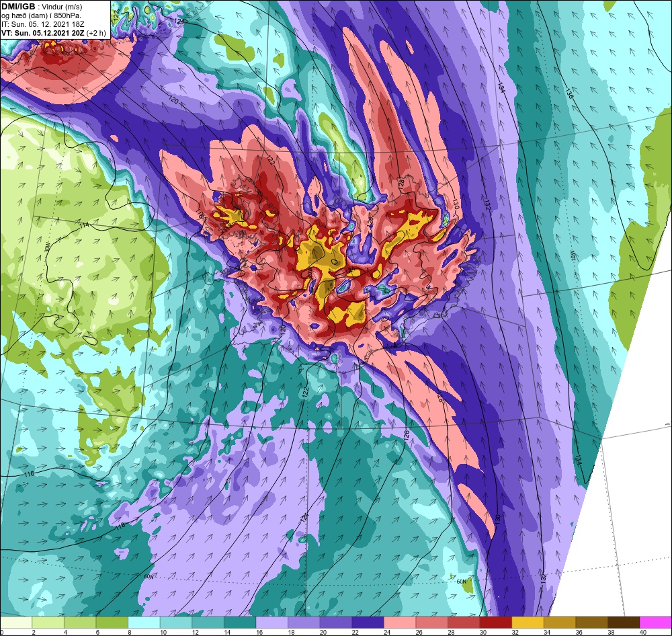Pick the magenta above-40 m/s legend swatch

pyautogui.click(x=655, y=623)
